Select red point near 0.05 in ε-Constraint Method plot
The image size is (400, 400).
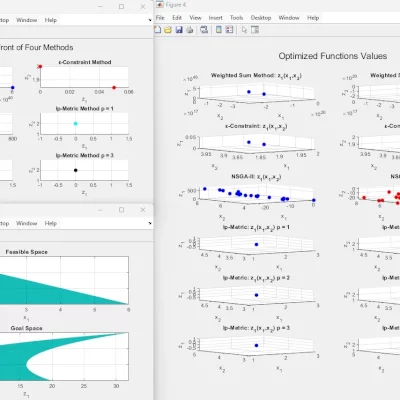click(114, 88)
